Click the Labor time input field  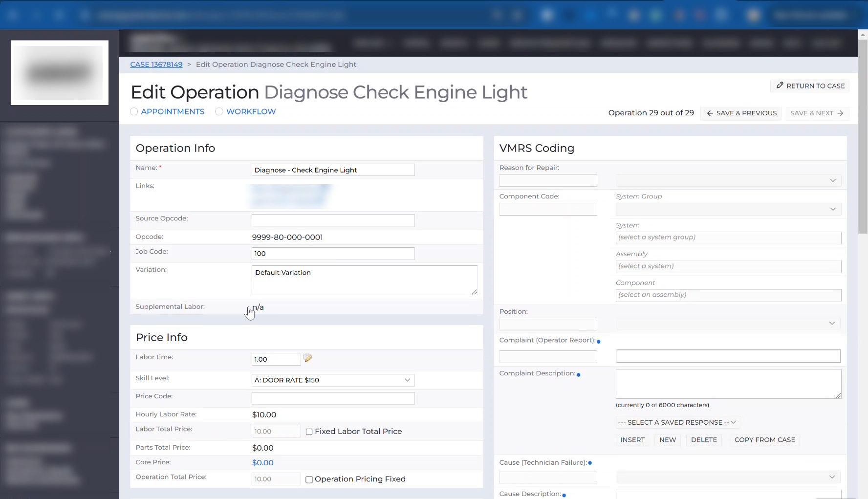[x=276, y=359]
